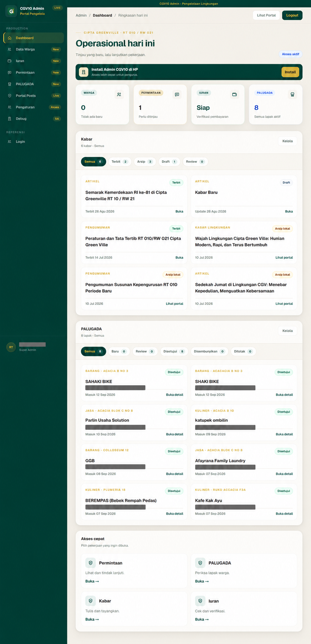Click the install banner building icon
This screenshot has width=311, height=644.
[x=83, y=72]
